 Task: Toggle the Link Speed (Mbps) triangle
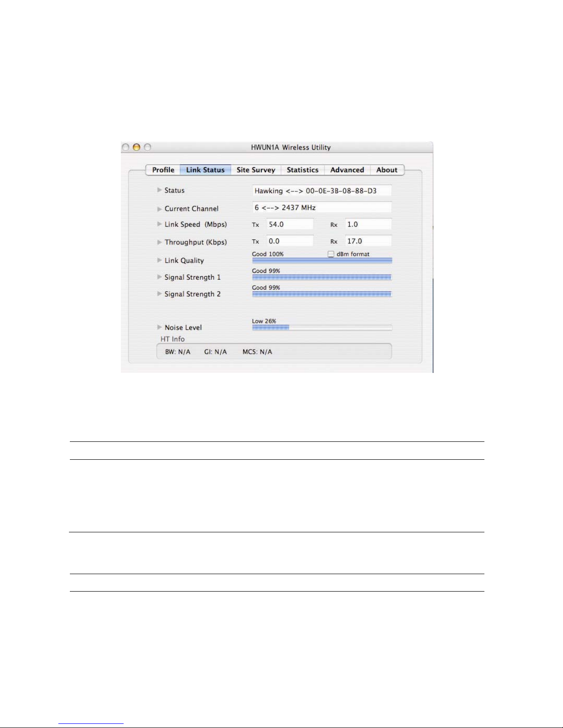tap(159, 224)
